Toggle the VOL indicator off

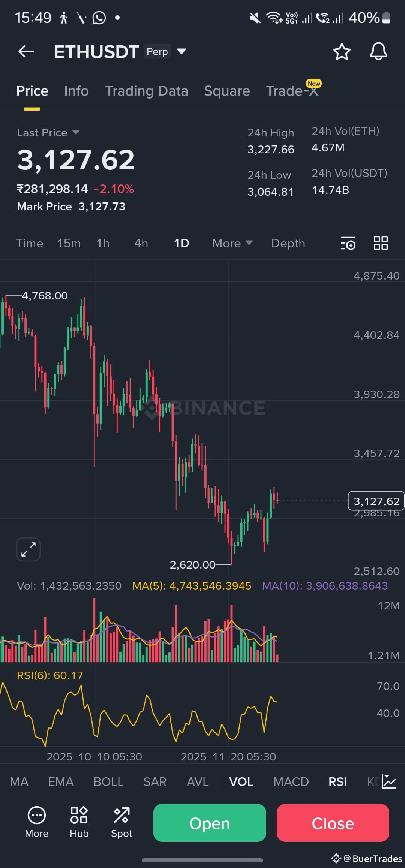(x=241, y=782)
